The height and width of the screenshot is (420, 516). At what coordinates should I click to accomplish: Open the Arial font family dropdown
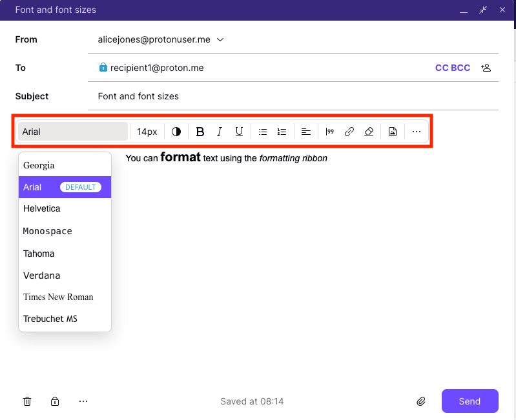[73, 132]
